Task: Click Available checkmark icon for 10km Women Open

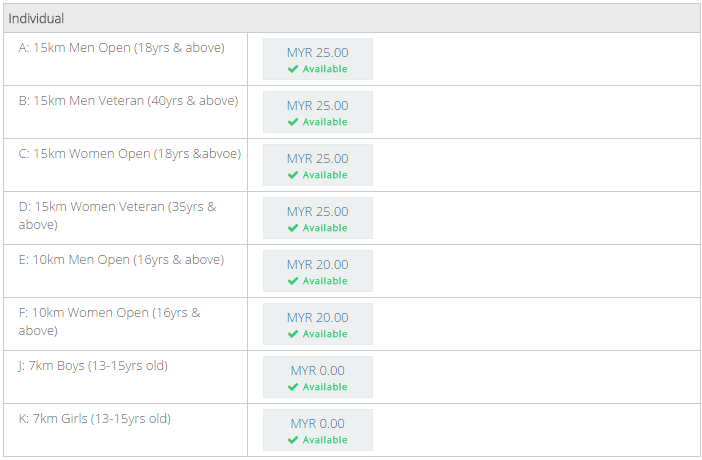Action: [x=293, y=334]
